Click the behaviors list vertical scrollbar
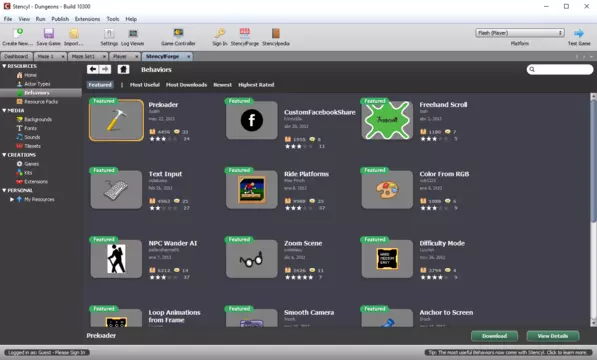The width and height of the screenshot is (597, 360). 593,161
